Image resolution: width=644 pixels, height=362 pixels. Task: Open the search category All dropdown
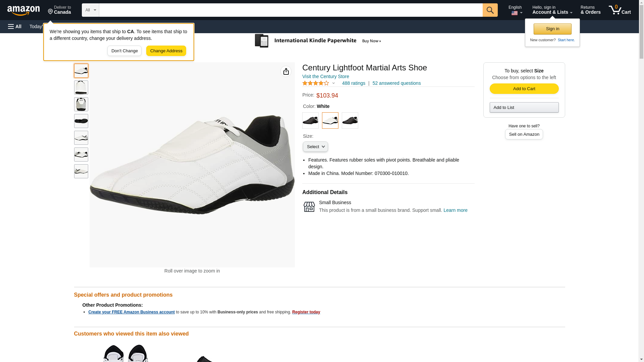(x=90, y=10)
